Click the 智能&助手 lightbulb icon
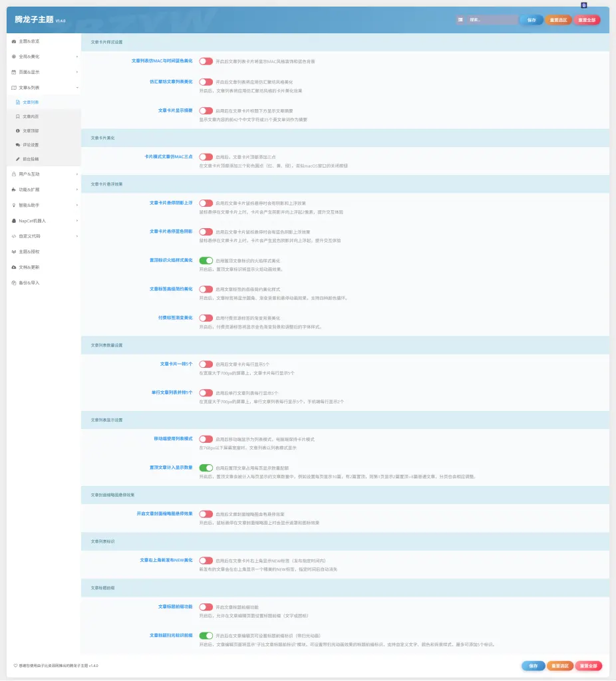 [14, 205]
